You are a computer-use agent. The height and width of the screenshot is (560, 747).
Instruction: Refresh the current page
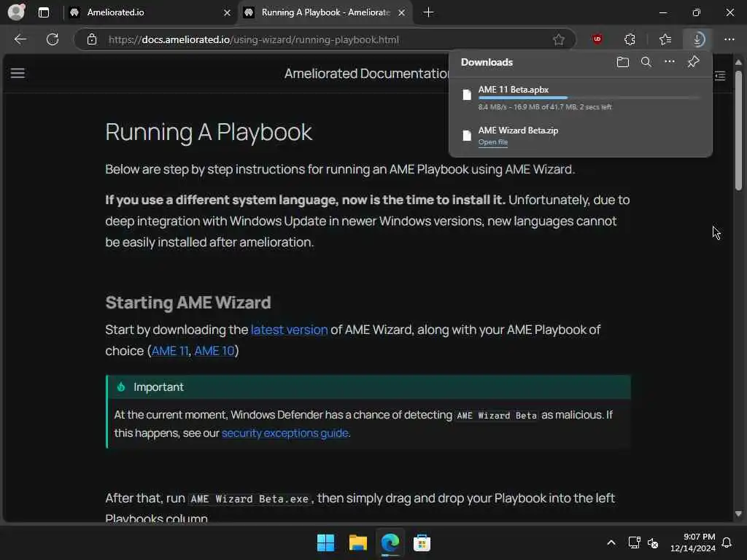53,39
